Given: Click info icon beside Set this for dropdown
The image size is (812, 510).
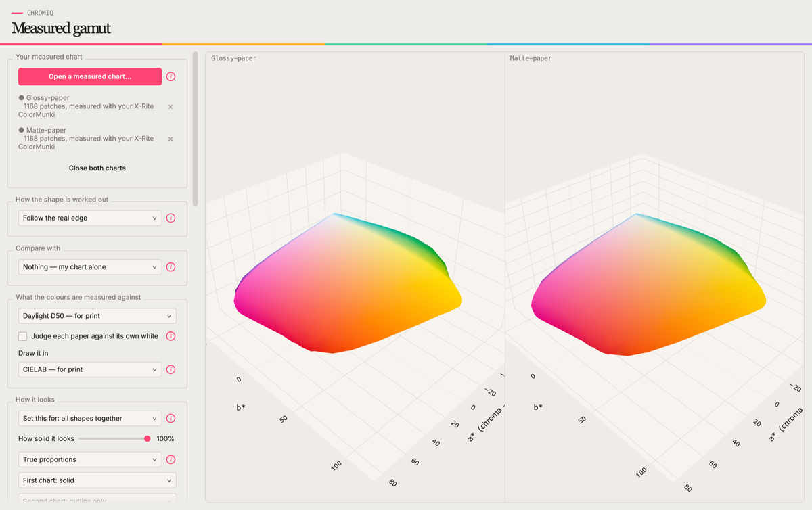Looking at the screenshot, I should click(x=171, y=418).
